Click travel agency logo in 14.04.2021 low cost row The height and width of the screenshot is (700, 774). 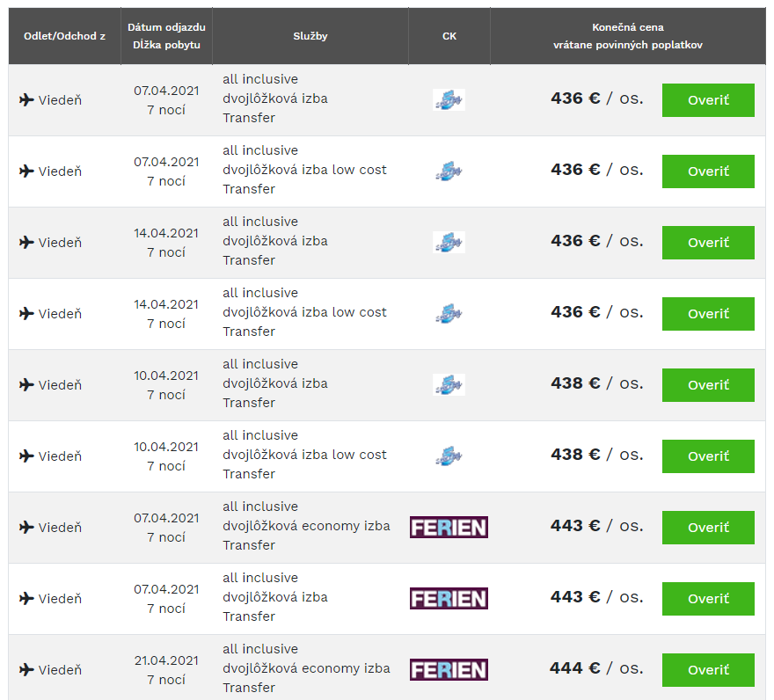(x=449, y=313)
